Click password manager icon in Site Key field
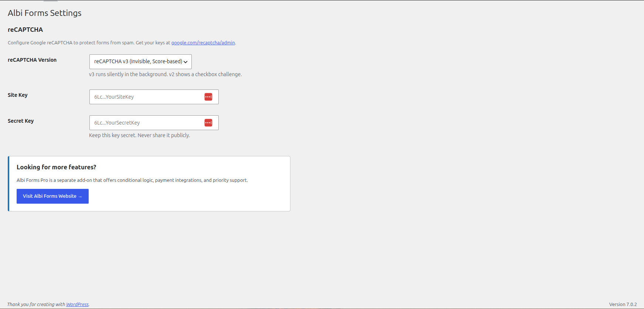 click(x=208, y=97)
